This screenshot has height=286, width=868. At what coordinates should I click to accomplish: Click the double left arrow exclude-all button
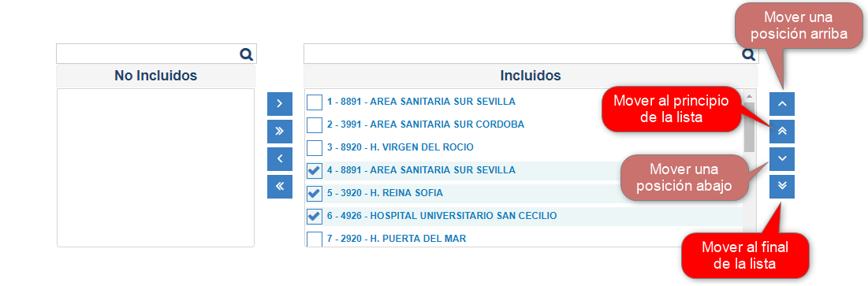[280, 187]
